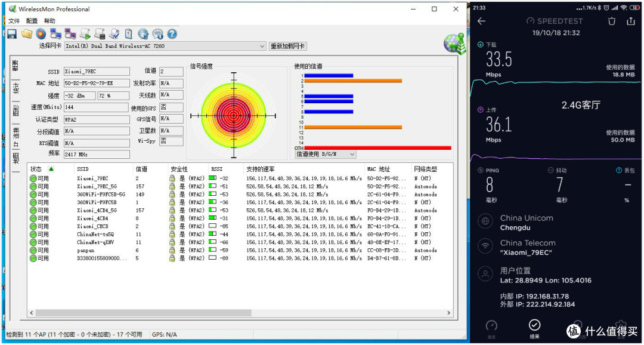Tap the external IP 222.214.92.184 text
The image size is (644, 345).
pos(550,304)
